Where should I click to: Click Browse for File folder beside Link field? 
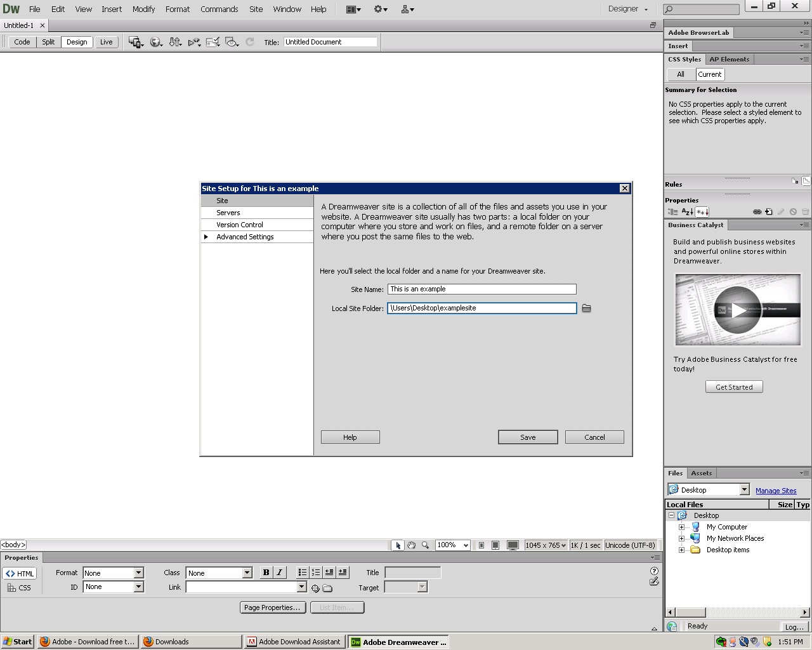click(327, 588)
